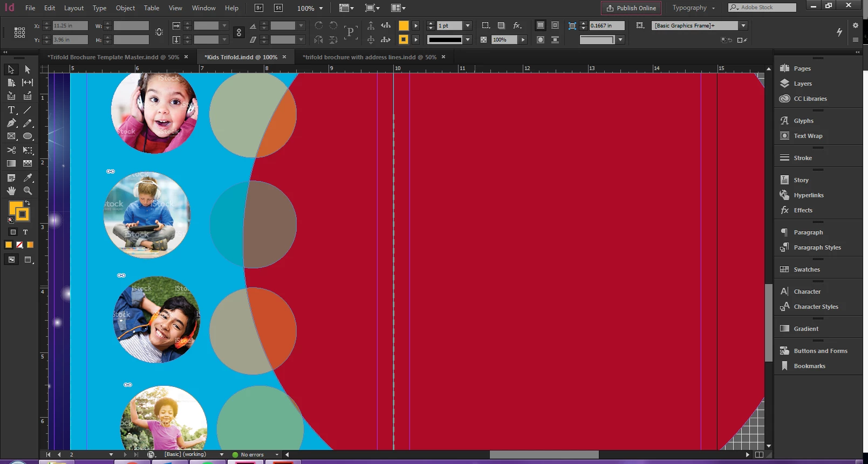868x464 pixels.
Task: Swap fill and stroke arrows
Action: [x=28, y=203]
